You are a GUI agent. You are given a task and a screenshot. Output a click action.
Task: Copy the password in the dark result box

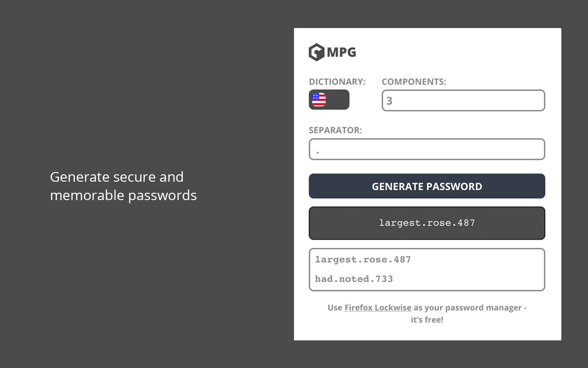[427, 223]
